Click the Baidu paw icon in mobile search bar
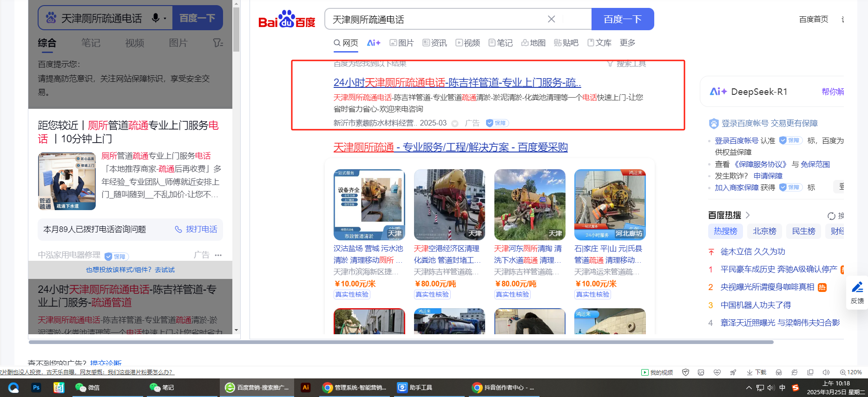This screenshot has height=397, width=868. point(51,18)
